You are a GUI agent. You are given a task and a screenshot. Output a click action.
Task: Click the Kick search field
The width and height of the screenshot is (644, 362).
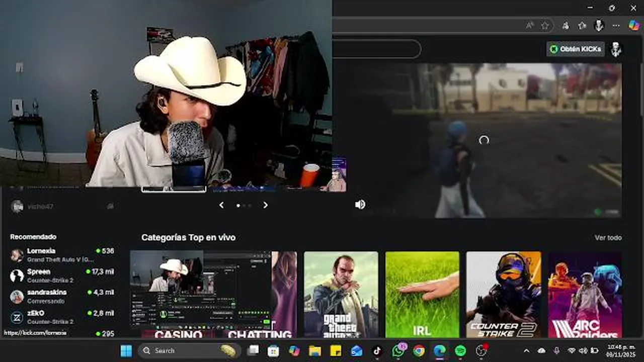pos(376,49)
